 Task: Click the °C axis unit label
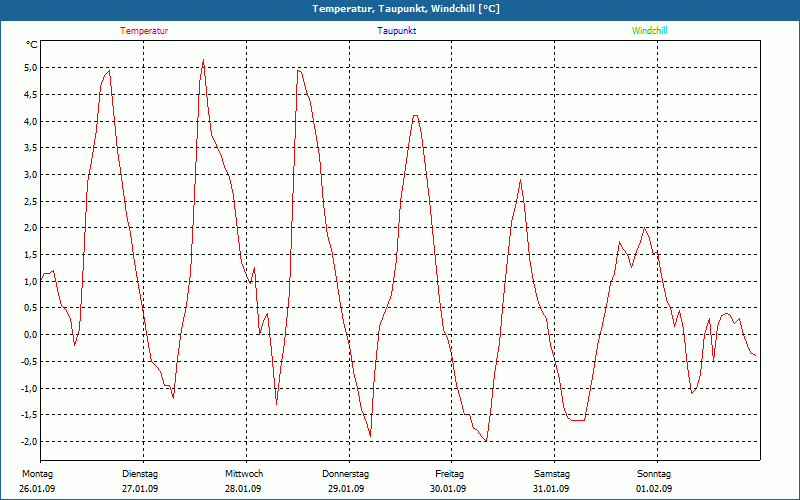click(x=32, y=45)
